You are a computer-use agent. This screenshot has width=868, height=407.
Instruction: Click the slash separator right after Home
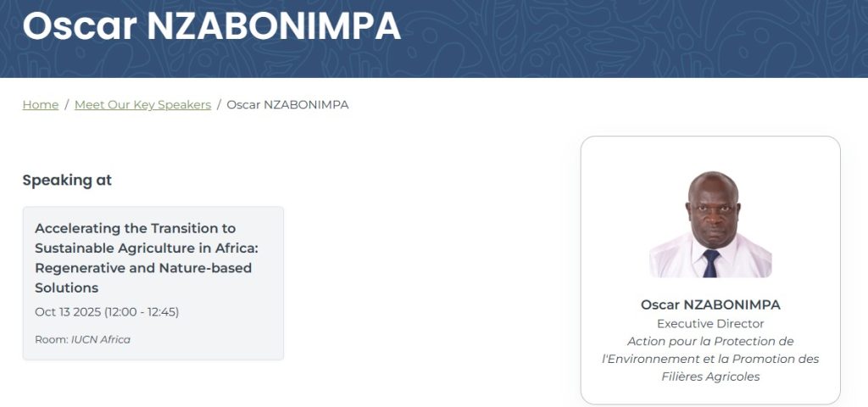(x=66, y=104)
